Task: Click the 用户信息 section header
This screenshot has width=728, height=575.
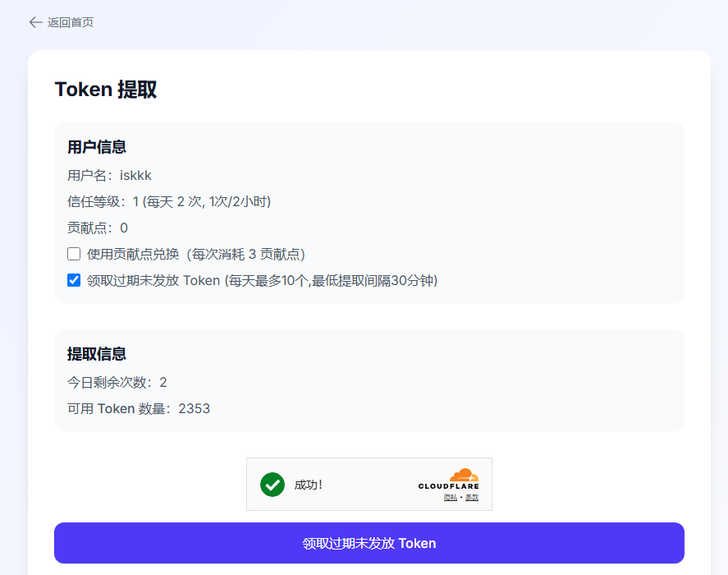Action: click(x=95, y=147)
